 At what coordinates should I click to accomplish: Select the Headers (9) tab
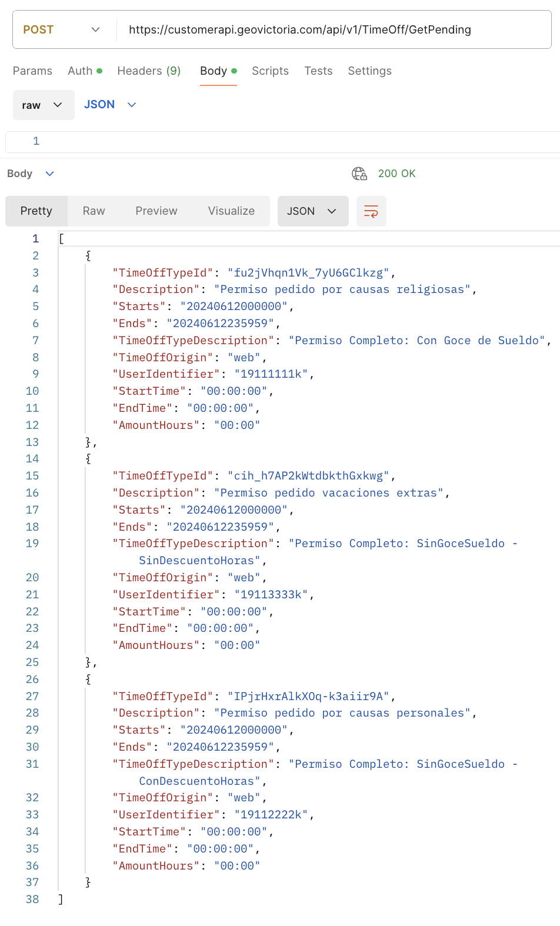click(149, 71)
